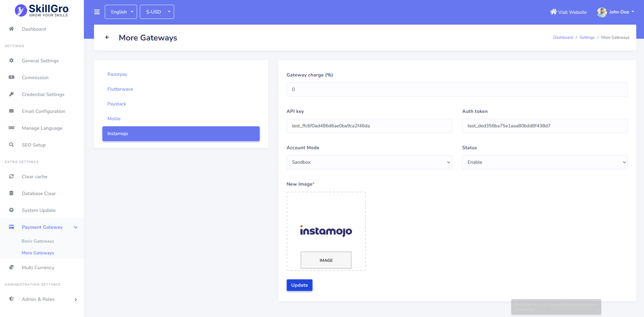
Task: Click the Dashboard home icon in sidebar
Action: click(x=11, y=29)
